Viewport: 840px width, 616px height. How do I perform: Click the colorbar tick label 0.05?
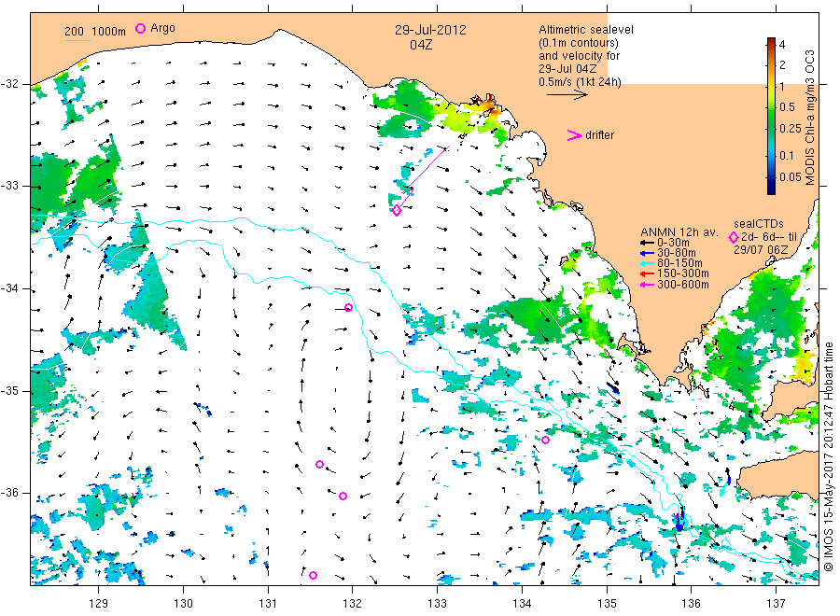[791, 177]
